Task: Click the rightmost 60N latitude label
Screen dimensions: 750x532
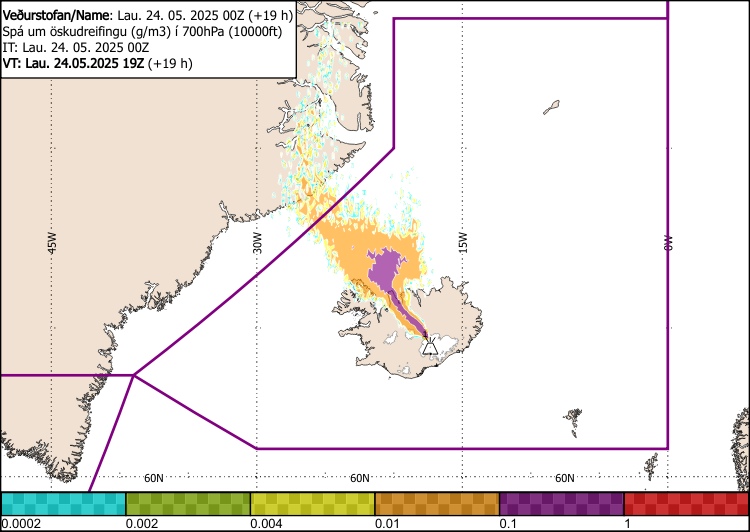Action: (565, 478)
